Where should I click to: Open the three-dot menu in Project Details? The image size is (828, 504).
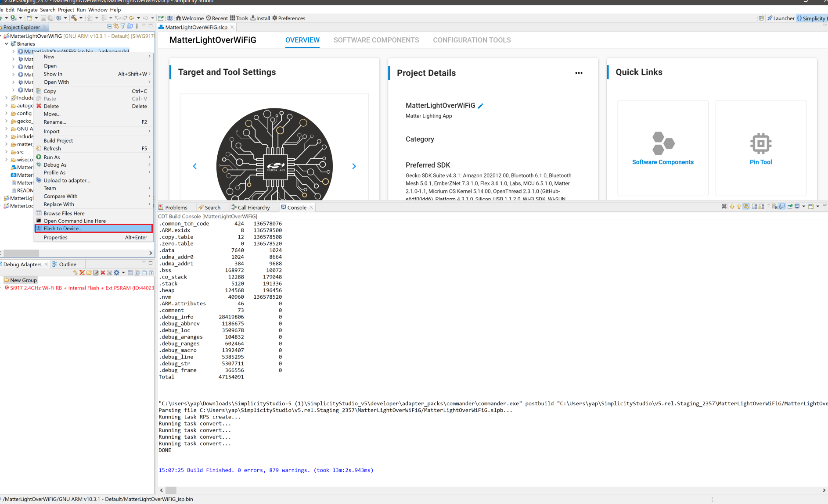[x=579, y=73]
